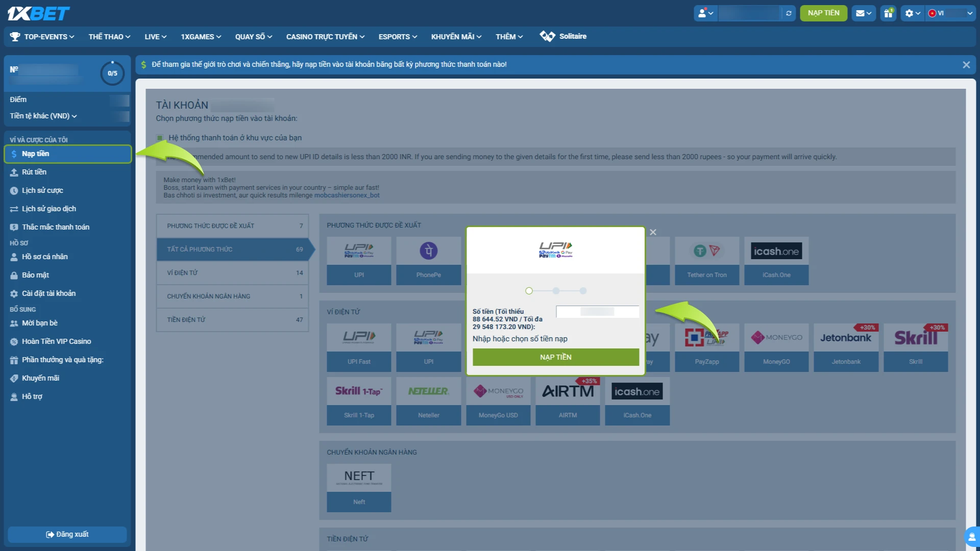Open the live chat support bubble
Screen dimensions: 980x551
[x=972, y=537]
